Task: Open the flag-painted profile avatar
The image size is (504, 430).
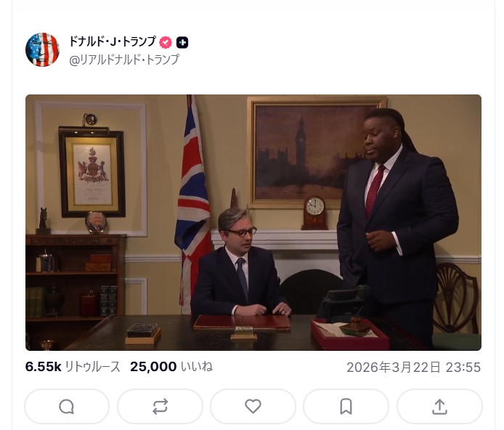Action: click(42, 49)
